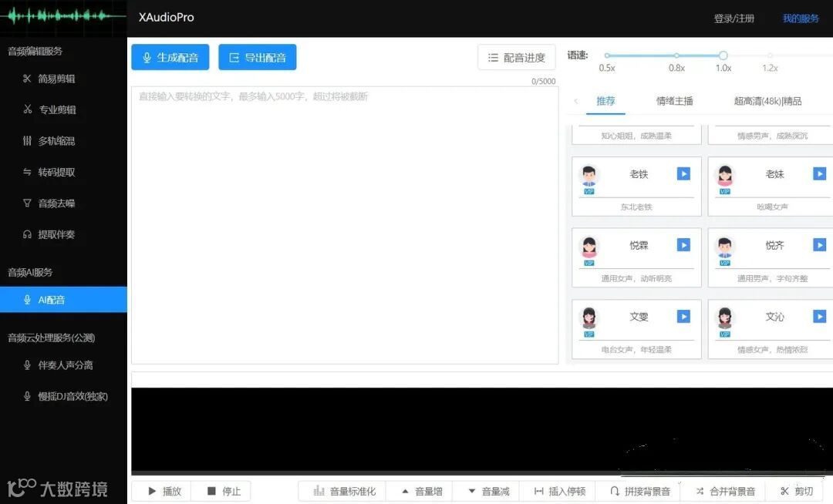Set speech speed to 0.8x
Viewport: 833px width, 504px height.
[676, 55]
